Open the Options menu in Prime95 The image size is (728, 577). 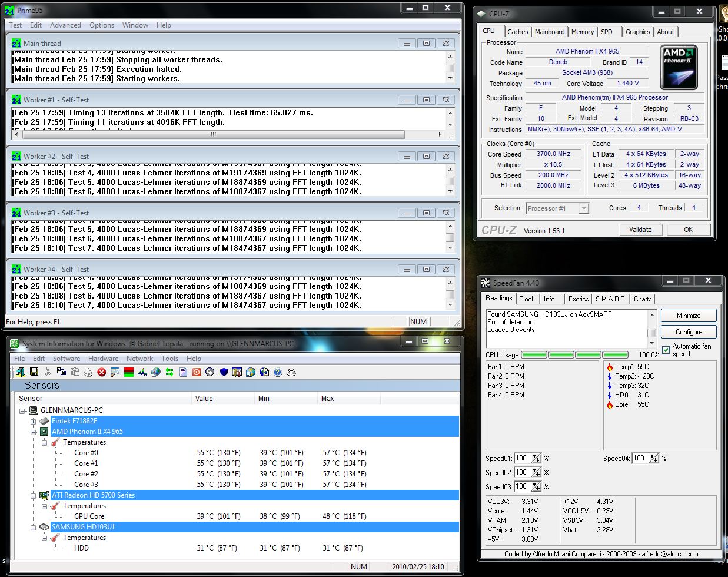tap(102, 25)
